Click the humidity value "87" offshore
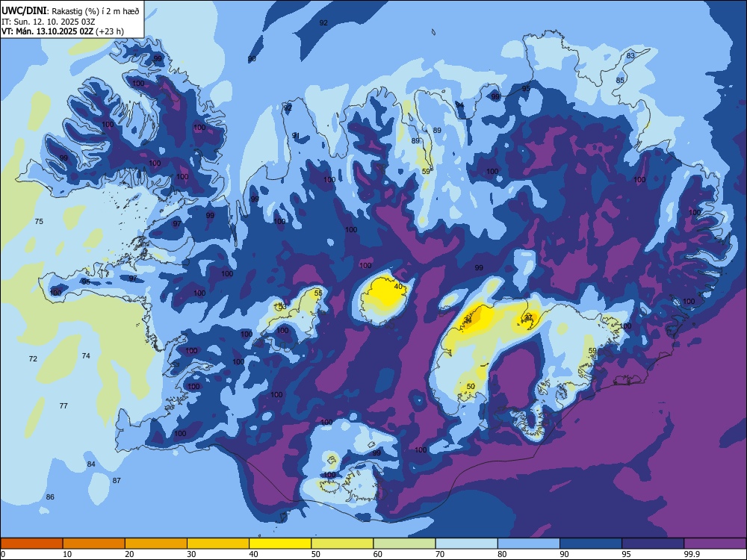This screenshot has height=560, width=747. click(117, 480)
